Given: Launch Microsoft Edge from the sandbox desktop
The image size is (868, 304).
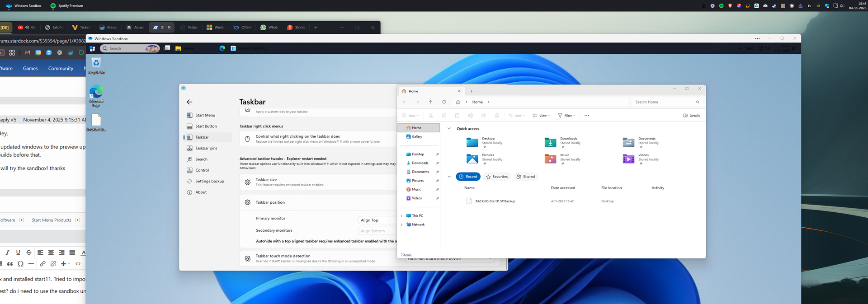Looking at the screenshot, I should point(96,93).
